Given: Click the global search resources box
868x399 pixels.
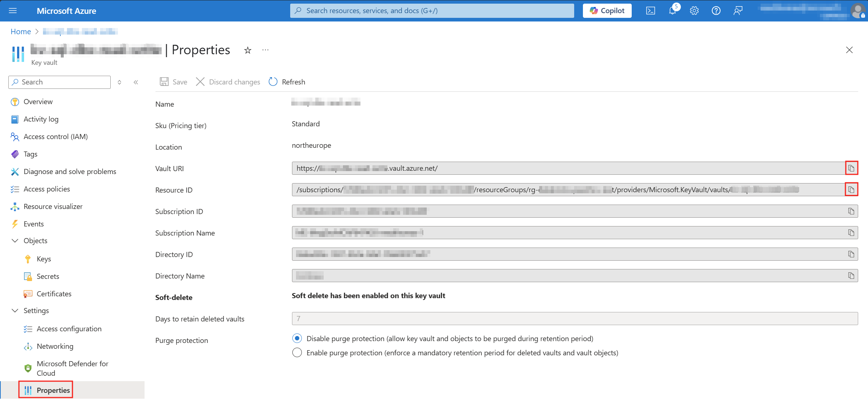Looking at the screenshot, I should click(432, 11).
